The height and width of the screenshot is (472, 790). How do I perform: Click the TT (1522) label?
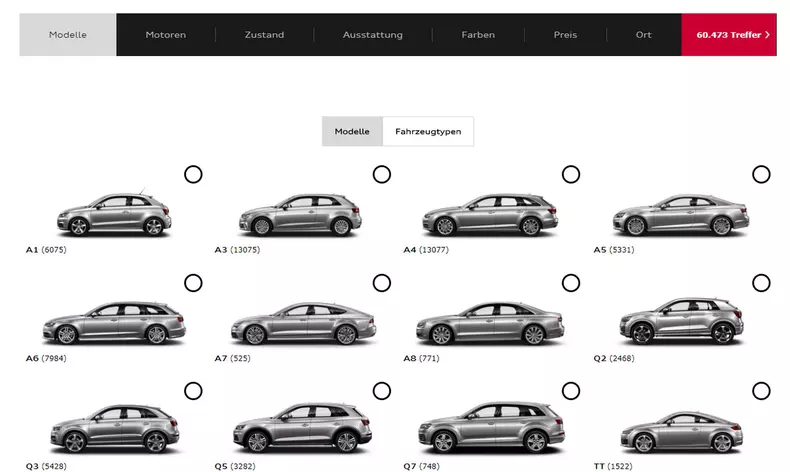click(613, 466)
